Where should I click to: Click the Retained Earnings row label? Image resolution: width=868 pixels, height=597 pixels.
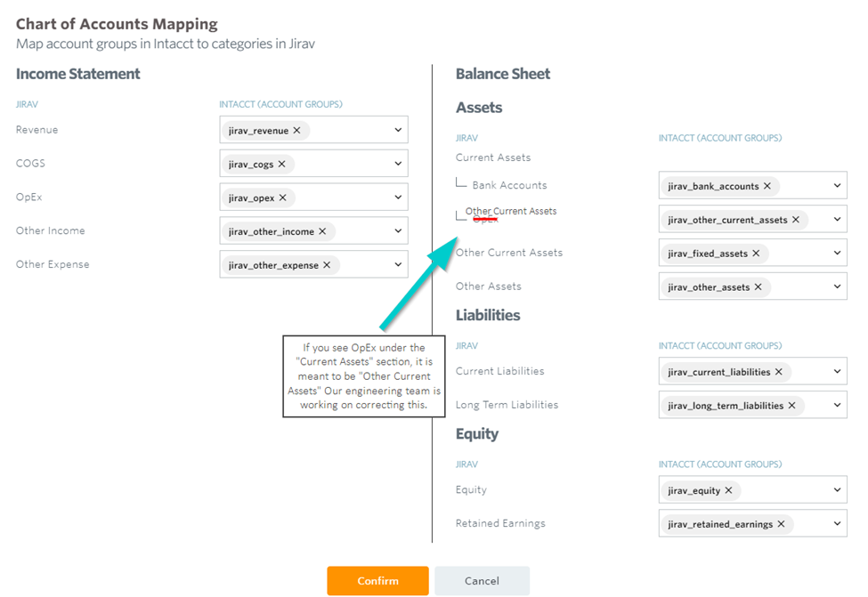point(500,523)
